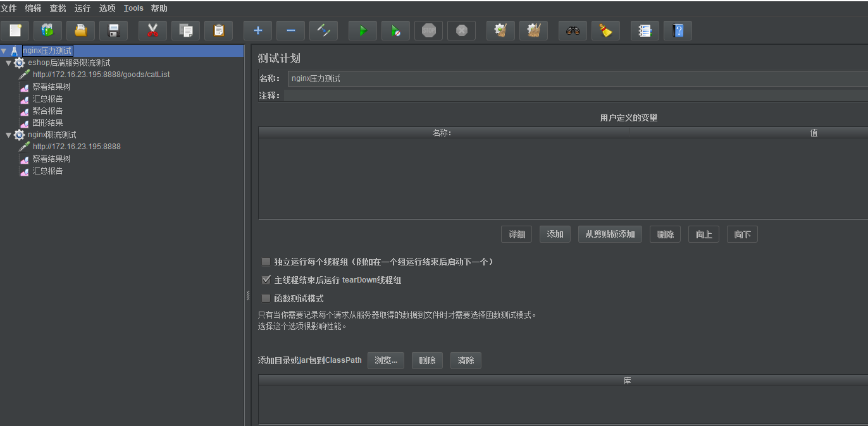Click 浏览… to add a jar to ClassPath

click(385, 360)
